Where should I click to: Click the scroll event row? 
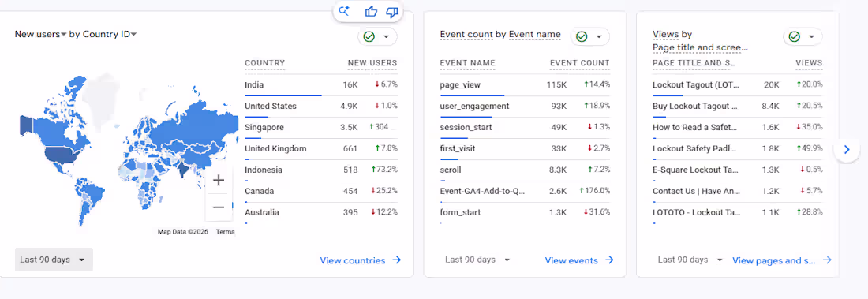(525, 170)
